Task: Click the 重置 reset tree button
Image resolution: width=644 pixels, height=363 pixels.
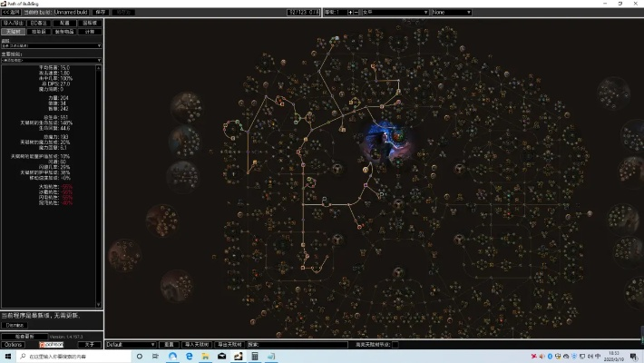Action: click(x=168, y=345)
